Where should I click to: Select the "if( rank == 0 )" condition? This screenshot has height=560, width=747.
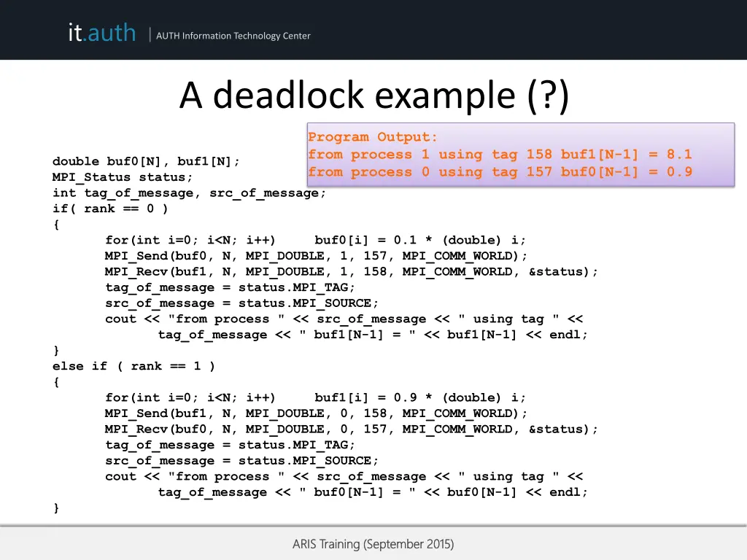click(110, 209)
